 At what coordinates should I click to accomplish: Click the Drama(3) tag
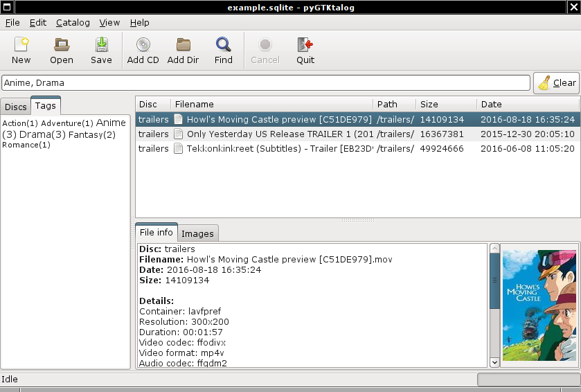pyautogui.click(x=42, y=134)
